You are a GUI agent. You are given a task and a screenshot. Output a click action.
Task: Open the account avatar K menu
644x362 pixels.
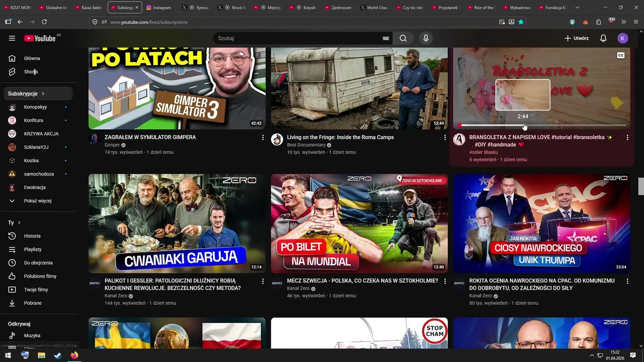pos(623,38)
